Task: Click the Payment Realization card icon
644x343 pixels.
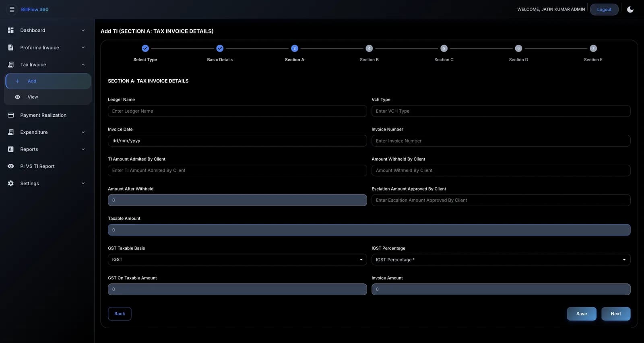Action: coord(11,115)
